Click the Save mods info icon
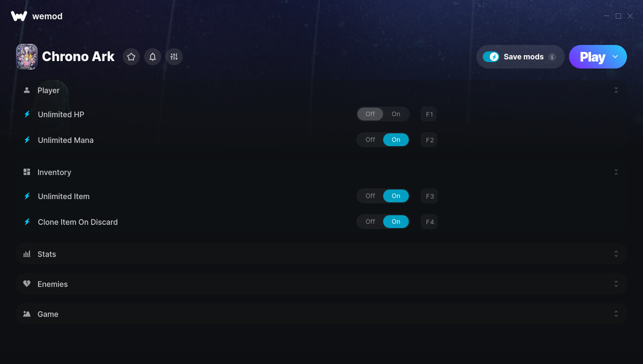Screen dimensions: 643x364 click(552, 57)
